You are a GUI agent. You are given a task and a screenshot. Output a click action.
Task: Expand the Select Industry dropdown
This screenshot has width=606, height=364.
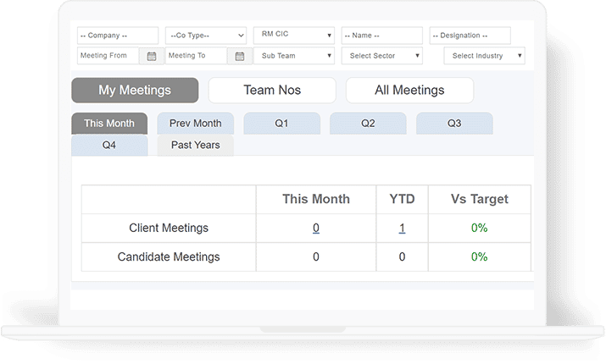[x=484, y=56]
